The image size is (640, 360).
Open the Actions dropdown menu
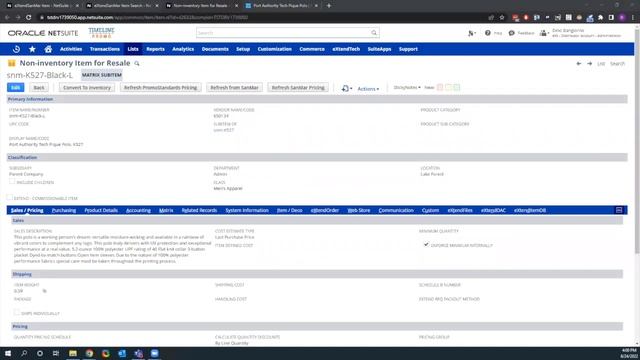coord(368,89)
